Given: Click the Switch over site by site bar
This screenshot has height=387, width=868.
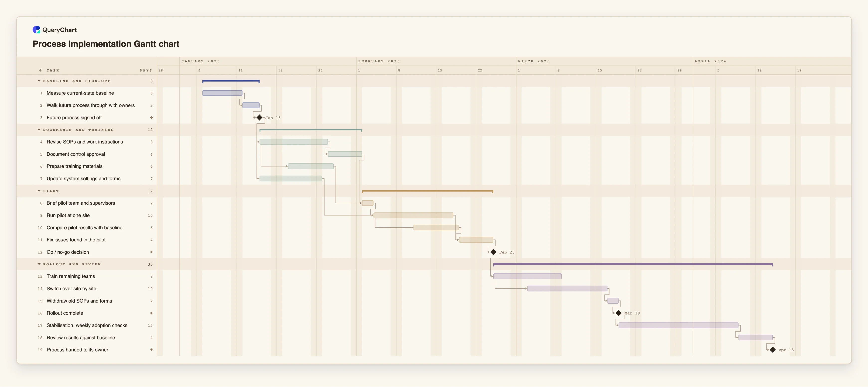Looking at the screenshot, I should click(x=567, y=288).
